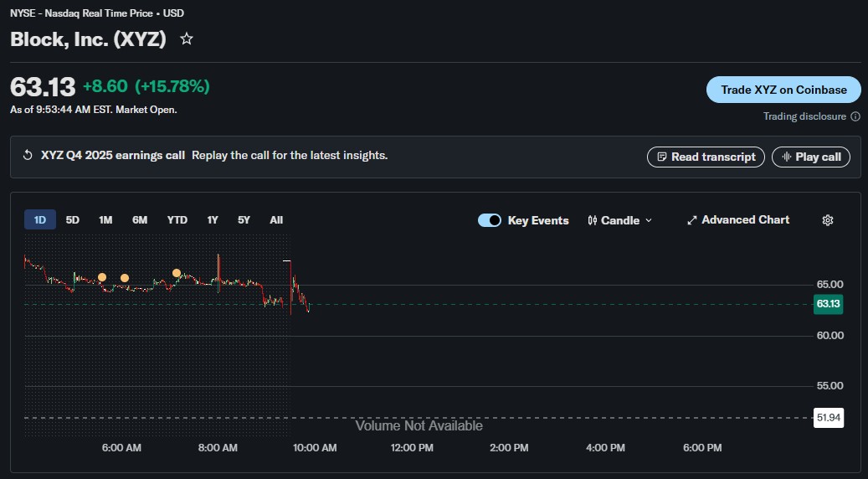Click the green 63.13 price label on axis
The image size is (868, 479).
828,303
